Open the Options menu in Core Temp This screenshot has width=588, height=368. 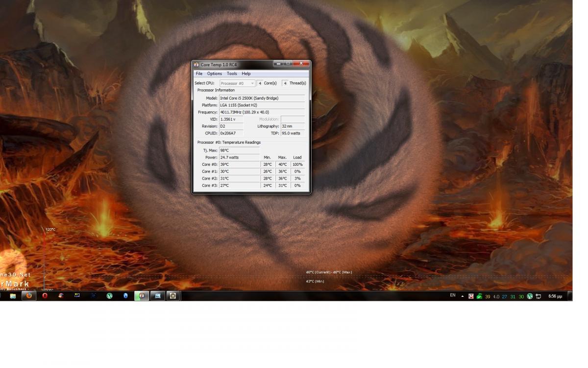(214, 74)
